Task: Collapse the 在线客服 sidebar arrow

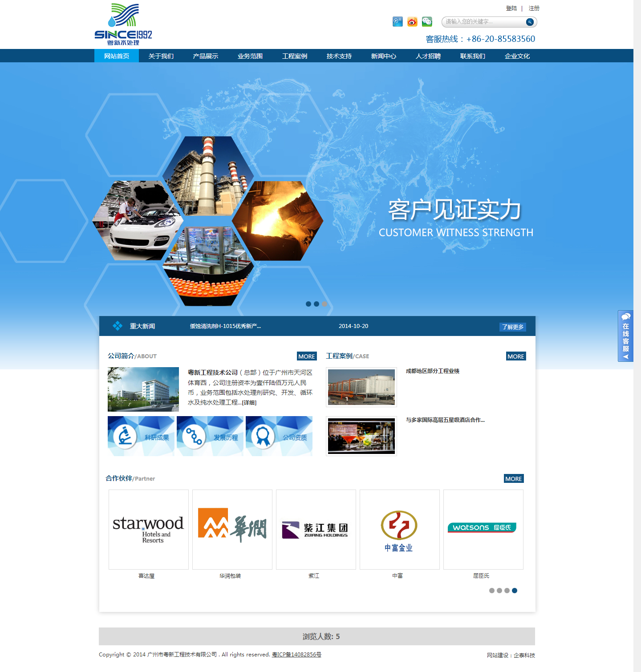Action: point(627,356)
